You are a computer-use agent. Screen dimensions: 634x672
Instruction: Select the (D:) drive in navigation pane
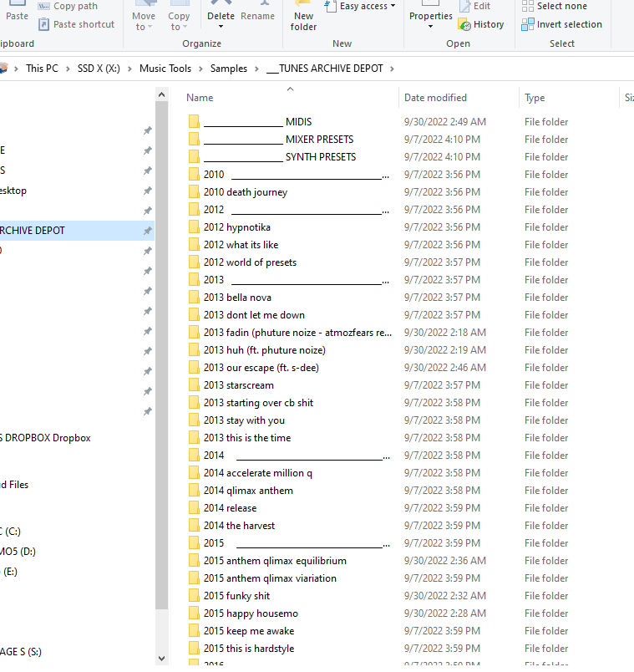(x=18, y=552)
